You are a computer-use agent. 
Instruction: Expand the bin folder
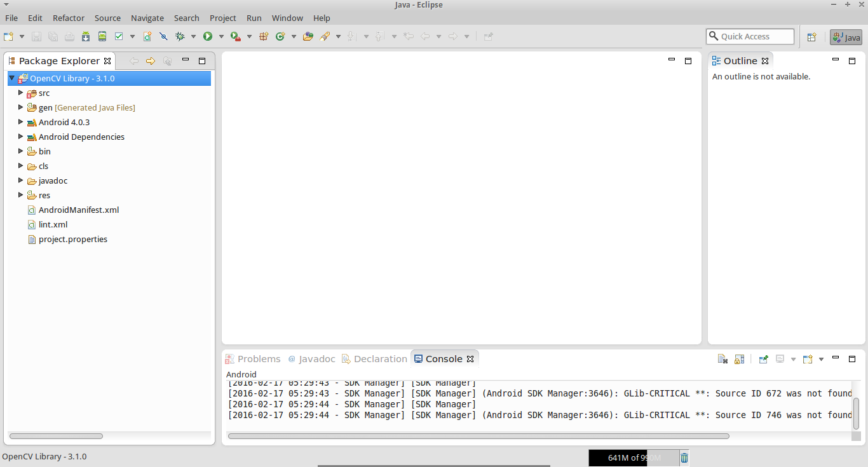[x=20, y=151]
